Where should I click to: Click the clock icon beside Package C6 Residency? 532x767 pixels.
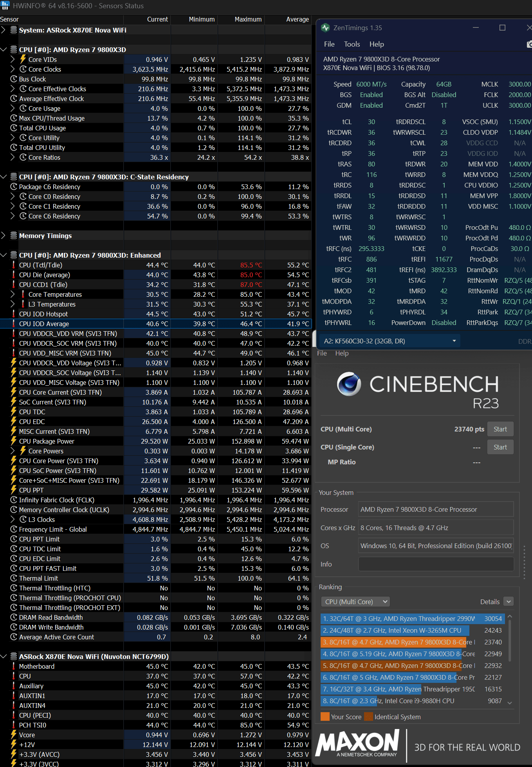(14, 186)
